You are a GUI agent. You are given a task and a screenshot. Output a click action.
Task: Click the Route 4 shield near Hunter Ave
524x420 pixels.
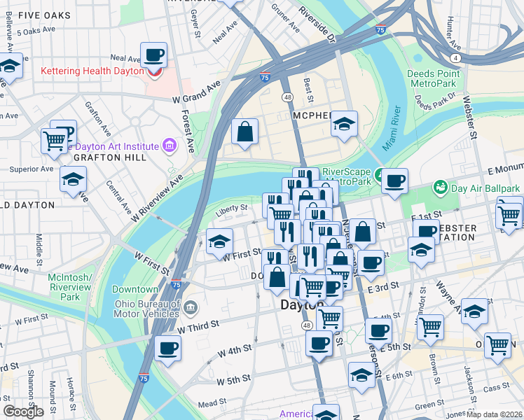(456, 58)
